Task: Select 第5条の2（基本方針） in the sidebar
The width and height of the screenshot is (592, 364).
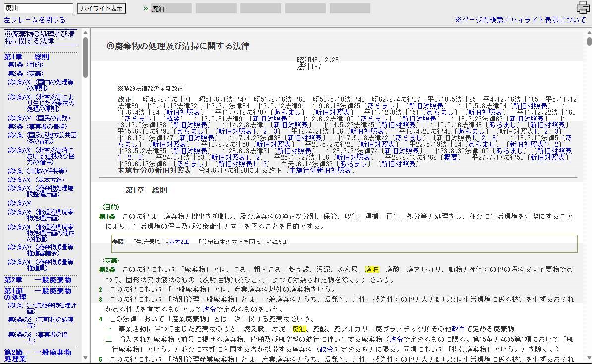Action: pos(36,180)
